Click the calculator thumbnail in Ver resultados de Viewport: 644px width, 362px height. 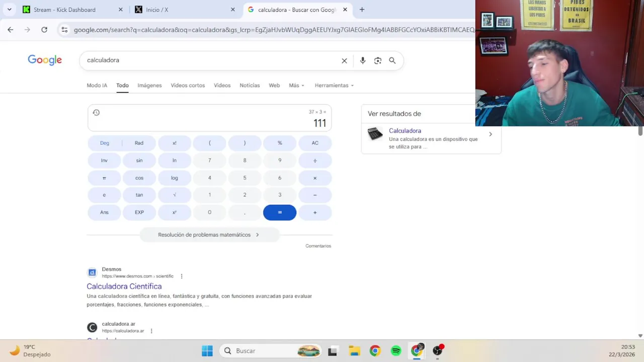point(375,134)
